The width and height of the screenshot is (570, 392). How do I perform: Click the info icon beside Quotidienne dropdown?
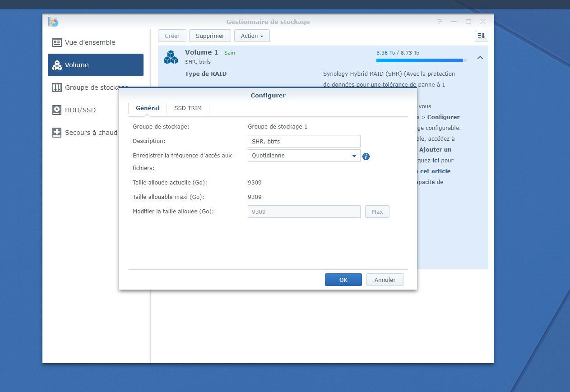coord(366,157)
